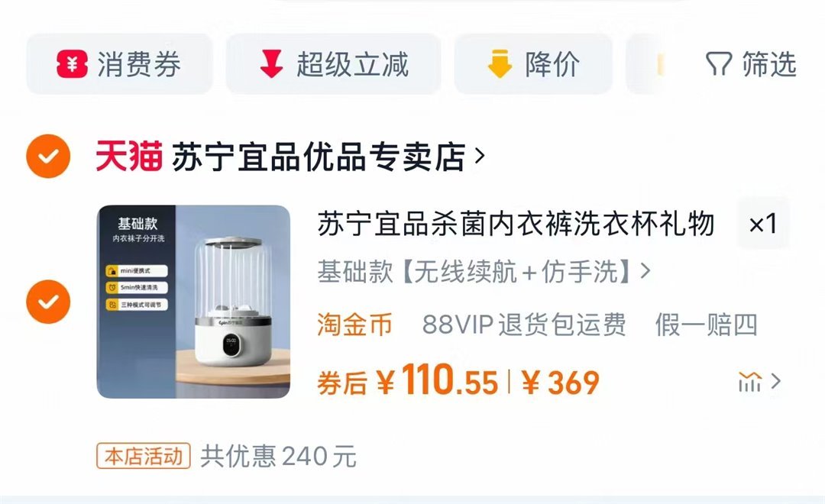This screenshot has height=504, width=825.
Task: Tap the red 消费券 coupon icon
Action: coord(72,64)
